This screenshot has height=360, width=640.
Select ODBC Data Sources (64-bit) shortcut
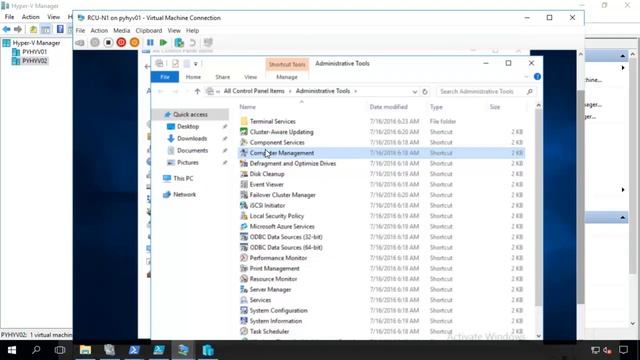[x=286, y=247]
